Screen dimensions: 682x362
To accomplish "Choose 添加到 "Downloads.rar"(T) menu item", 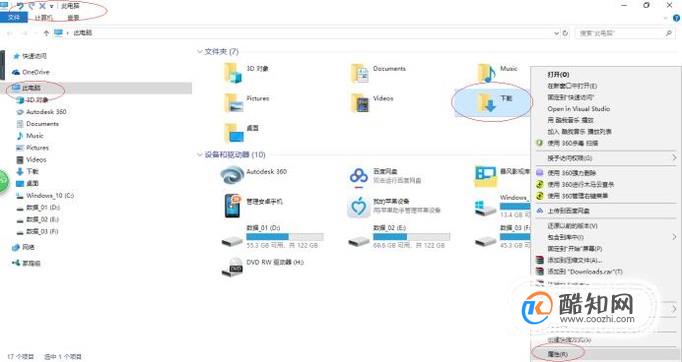I will point(585,272).
